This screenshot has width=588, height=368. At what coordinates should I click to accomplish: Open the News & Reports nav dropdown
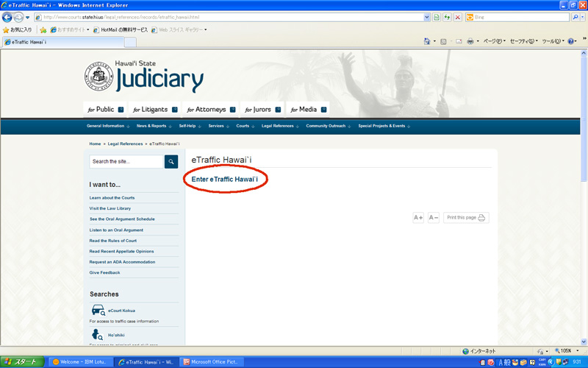point(154,126)
